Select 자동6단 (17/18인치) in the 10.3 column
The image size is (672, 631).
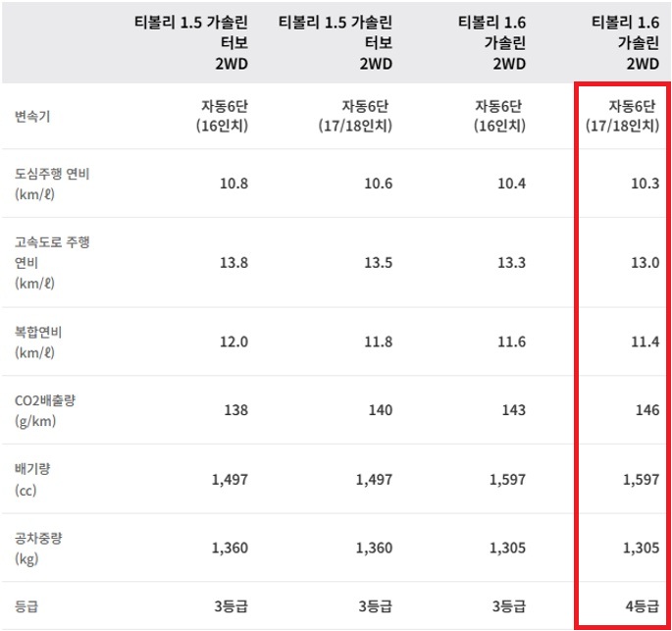(x=622, y=116)
